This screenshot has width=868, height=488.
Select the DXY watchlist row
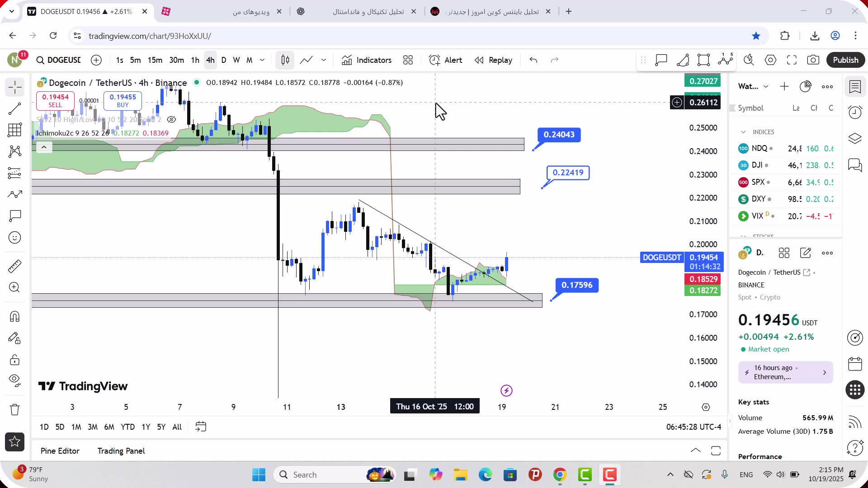786,199
